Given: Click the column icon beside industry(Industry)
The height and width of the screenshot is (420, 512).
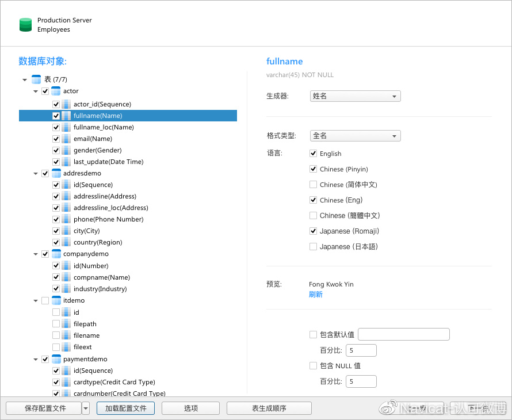Looking at the screenshot, I should [66, 289].
